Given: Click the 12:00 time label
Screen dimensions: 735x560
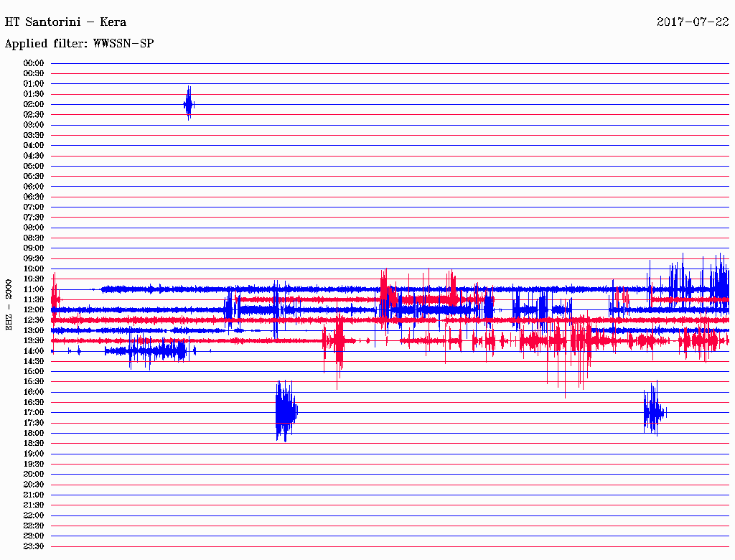Looking at the screenshot, I should (x=34, y=309).
